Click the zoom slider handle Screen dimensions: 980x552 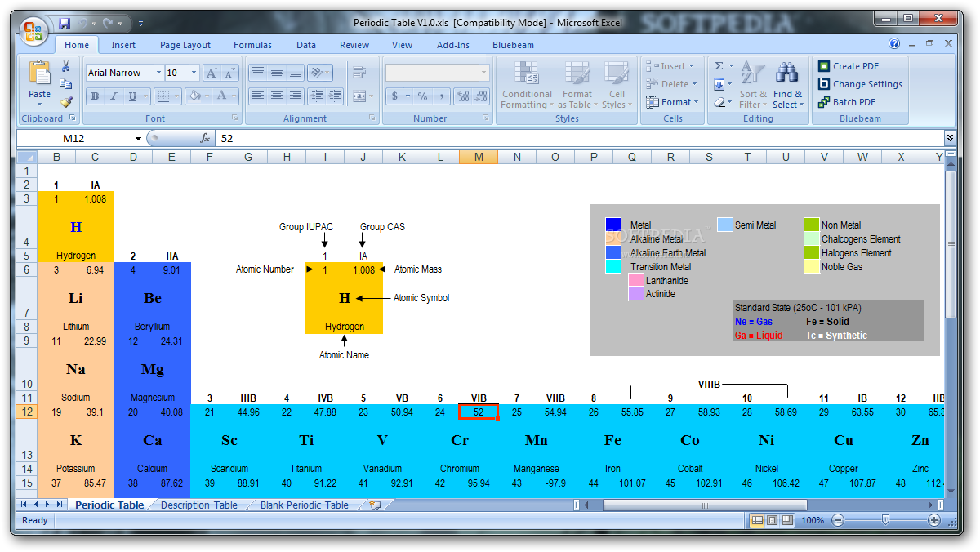click(x=885, y=520)
